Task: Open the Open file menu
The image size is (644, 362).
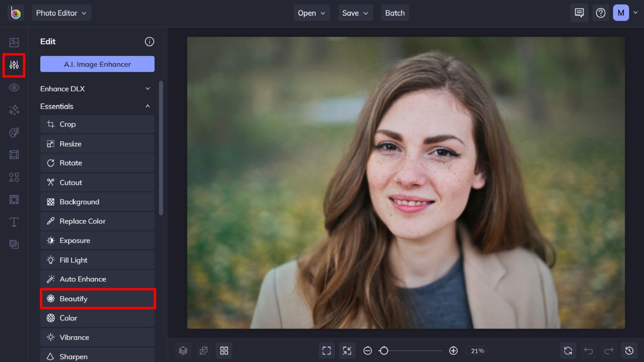Action: pos(311,12)
